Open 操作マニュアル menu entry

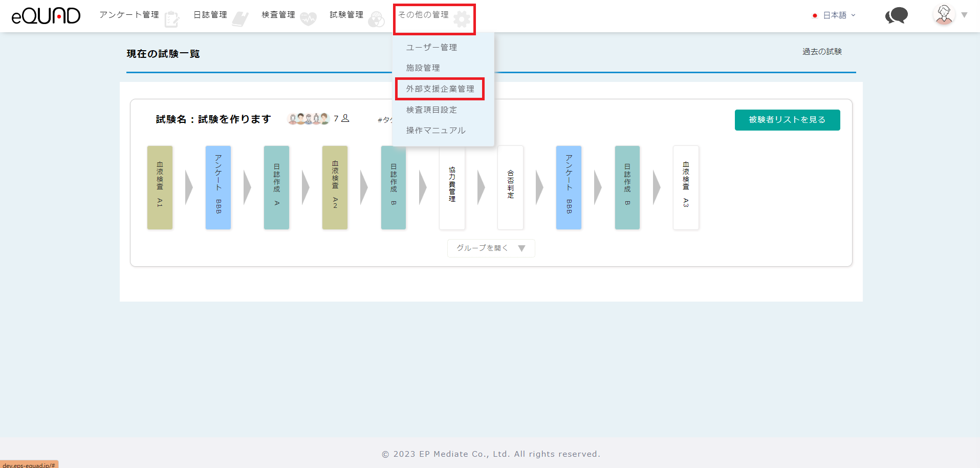(435, 131)
